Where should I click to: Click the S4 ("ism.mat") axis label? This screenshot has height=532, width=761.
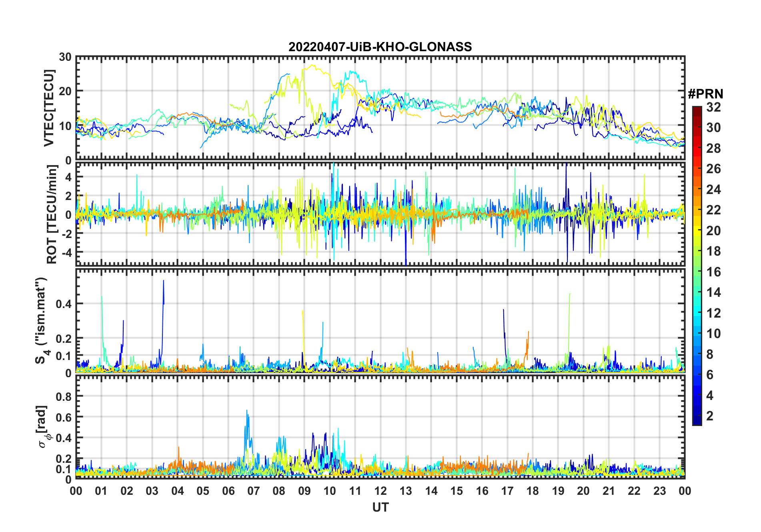click(42, 321)
